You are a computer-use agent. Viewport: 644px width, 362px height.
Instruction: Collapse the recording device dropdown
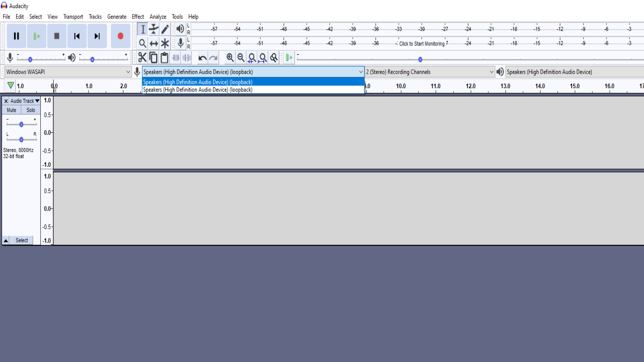click(253, 72)
